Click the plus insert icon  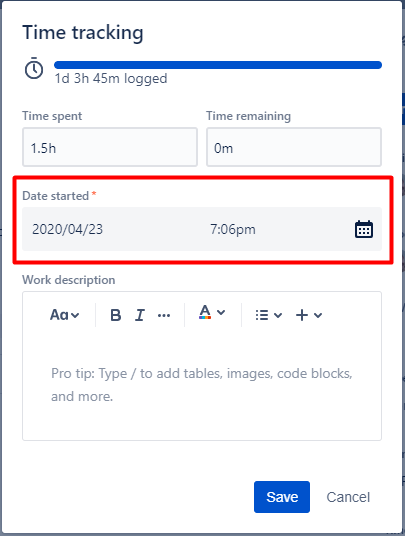pos(302,315)
